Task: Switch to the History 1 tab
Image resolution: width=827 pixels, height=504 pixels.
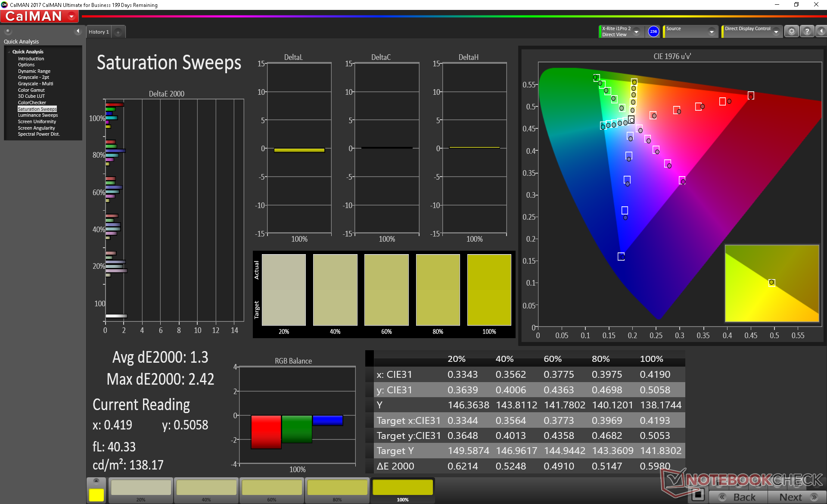Action: coord(99,32)
